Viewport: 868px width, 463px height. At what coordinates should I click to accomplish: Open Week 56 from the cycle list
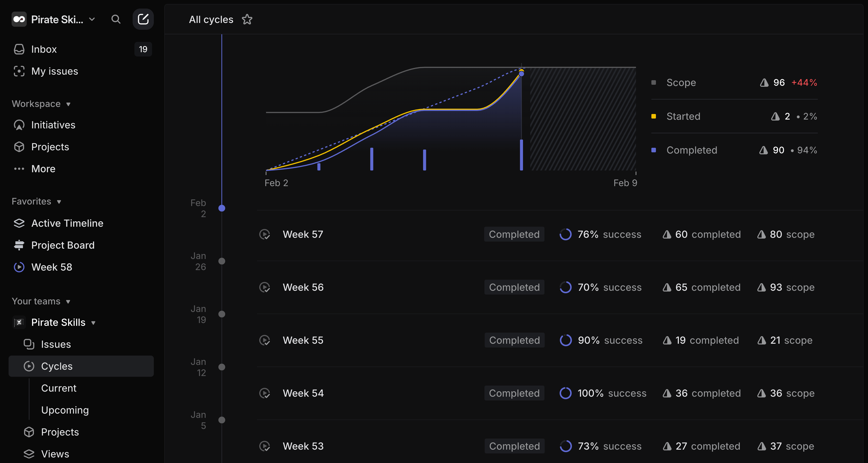point(303,287)
